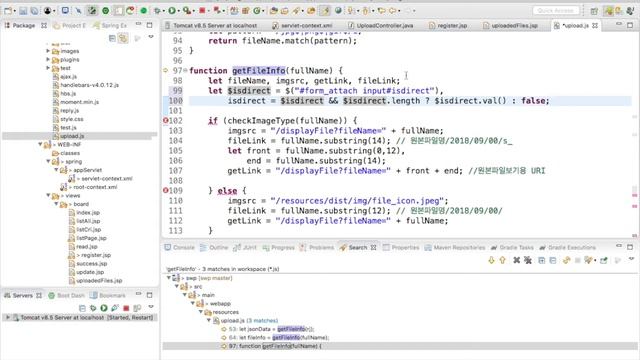640x360 pixels.
Task: Select search match line 64 fileInfo getFileInfo
Action: [x=279, y=338]
